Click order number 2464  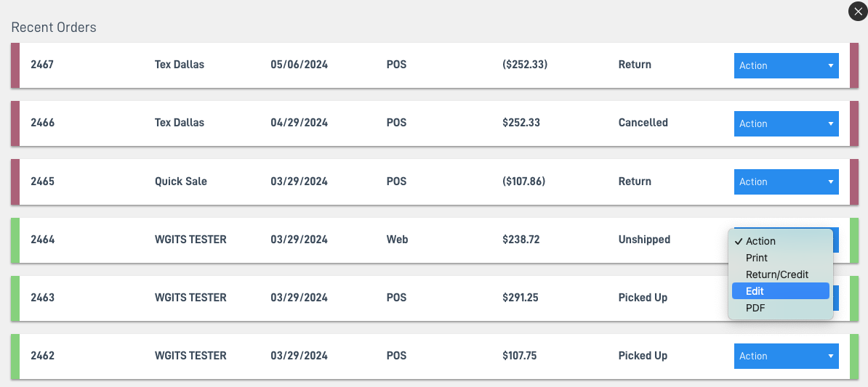pyautogui.click(x=43, y=240)
